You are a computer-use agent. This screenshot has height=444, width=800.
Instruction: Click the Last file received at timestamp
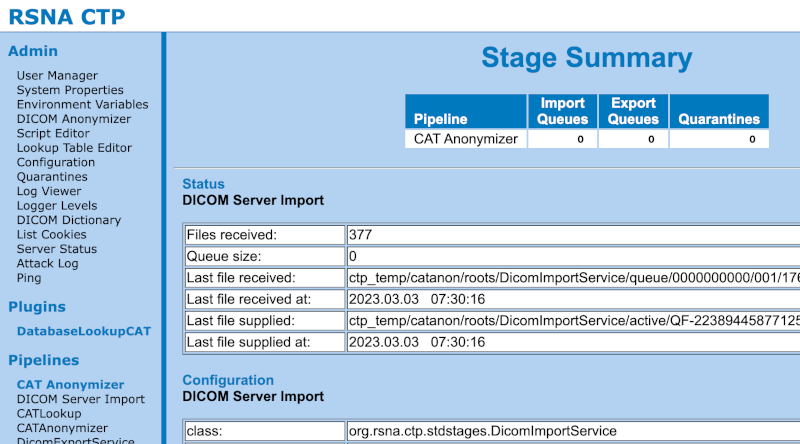417,299
